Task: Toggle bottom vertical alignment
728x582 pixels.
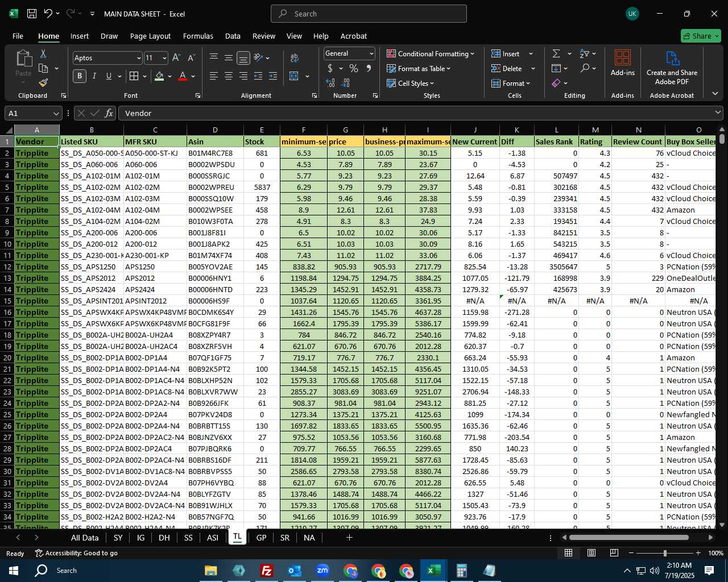Action: pos(243,58)
